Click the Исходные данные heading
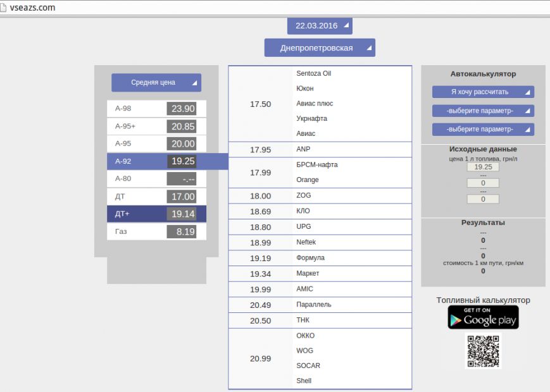The image size is (550, 392). coord(483,149)
